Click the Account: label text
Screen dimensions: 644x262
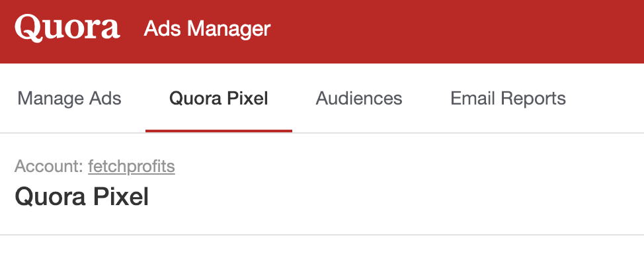pyautogui.click(x=49, y=166)
